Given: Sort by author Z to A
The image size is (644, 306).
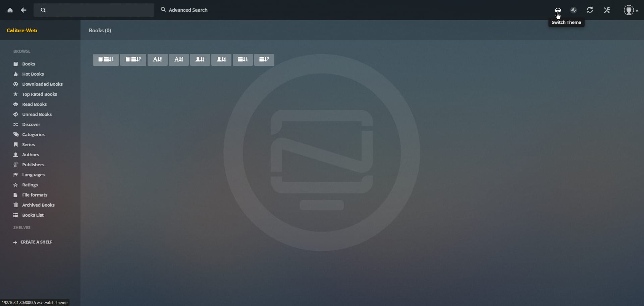Looking at the screenshot, I should tap(221, 59).
